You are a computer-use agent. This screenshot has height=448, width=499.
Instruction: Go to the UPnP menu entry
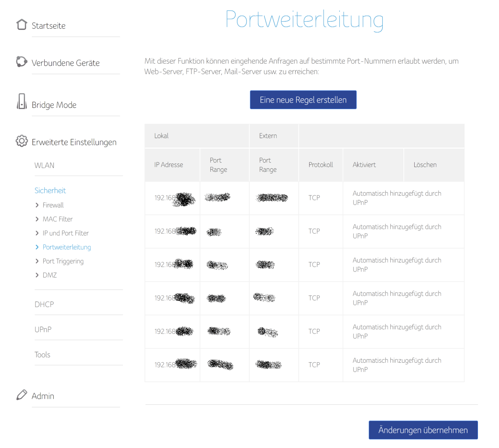(43, 330)
